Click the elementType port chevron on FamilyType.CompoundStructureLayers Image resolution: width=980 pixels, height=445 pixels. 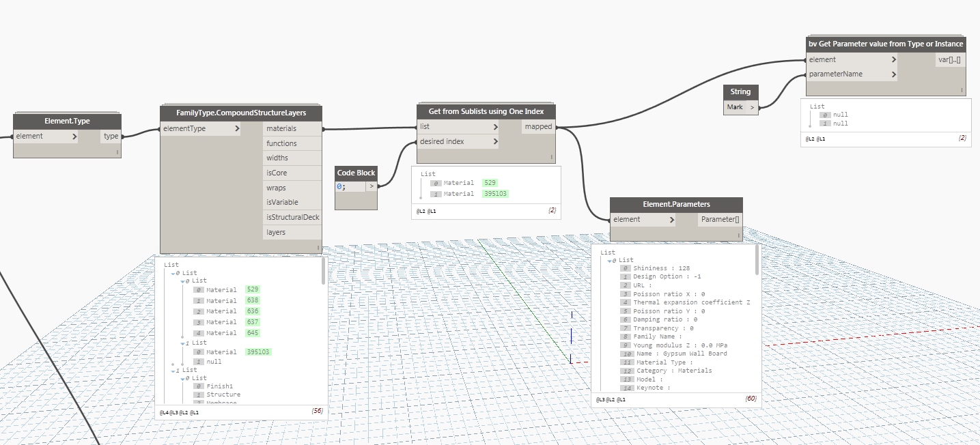[236, 128]
